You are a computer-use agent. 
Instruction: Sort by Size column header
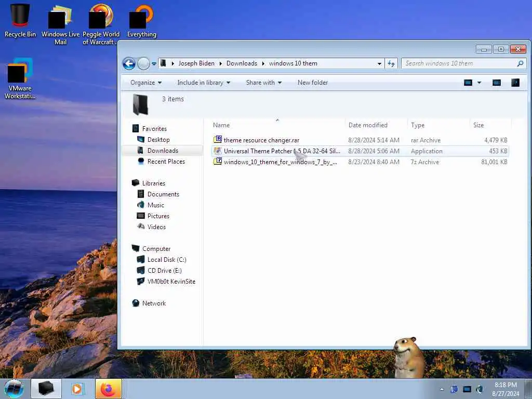(x=478, y=125)
